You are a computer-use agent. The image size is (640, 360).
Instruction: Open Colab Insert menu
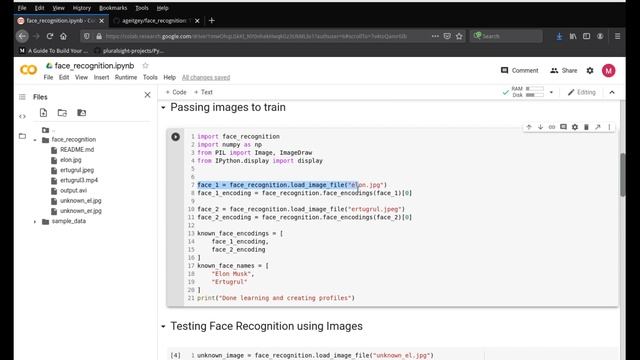coord(101,77)
